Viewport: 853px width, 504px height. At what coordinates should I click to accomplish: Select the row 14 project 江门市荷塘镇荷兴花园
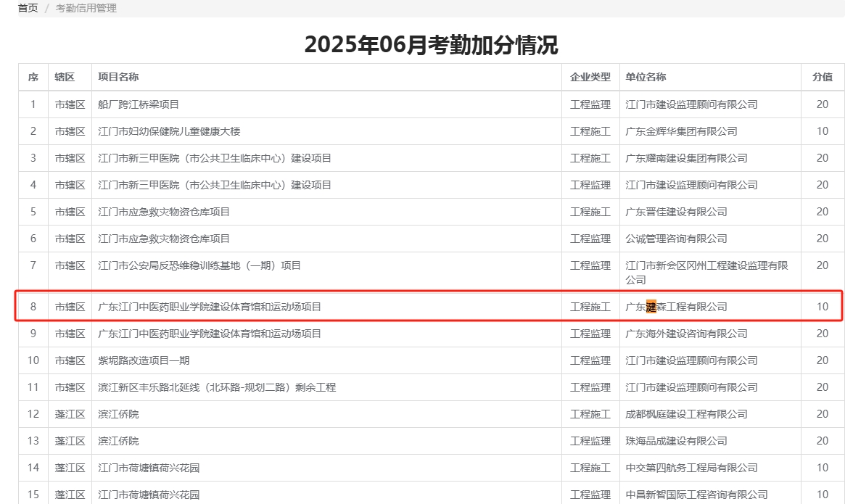click(x=149, y=468)
